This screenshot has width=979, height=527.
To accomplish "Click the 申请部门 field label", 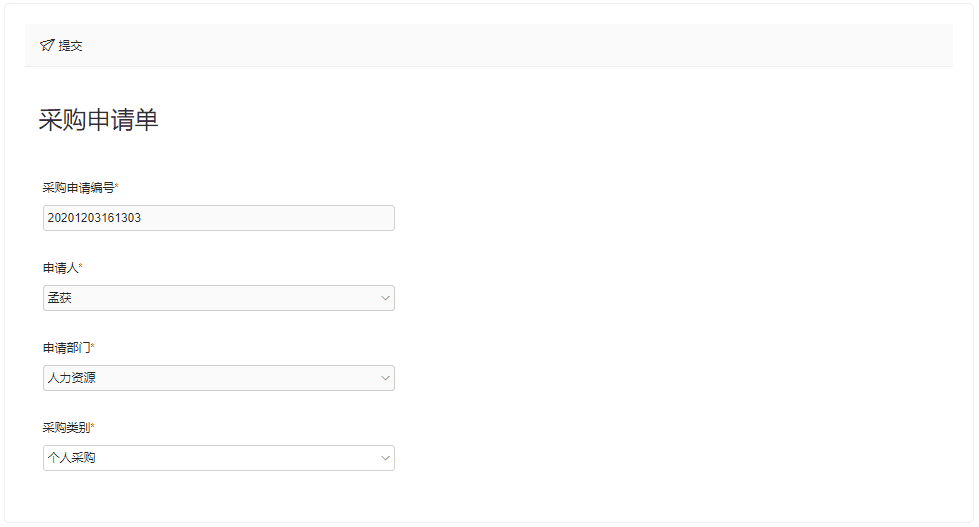I will tap(66, 348).
